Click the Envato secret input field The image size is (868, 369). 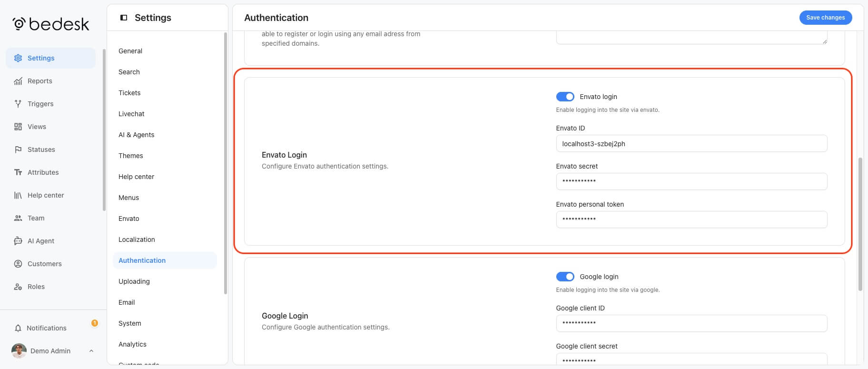coord(691,181)
